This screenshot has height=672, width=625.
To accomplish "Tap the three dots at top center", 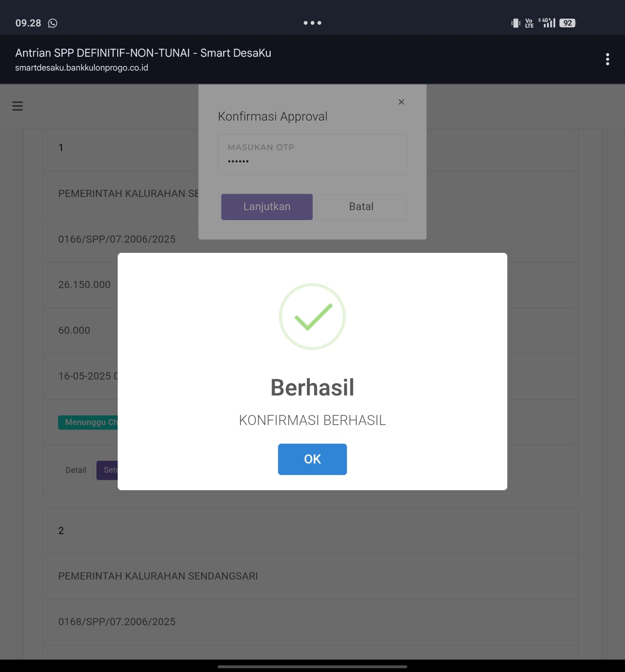I will [312, 23].
